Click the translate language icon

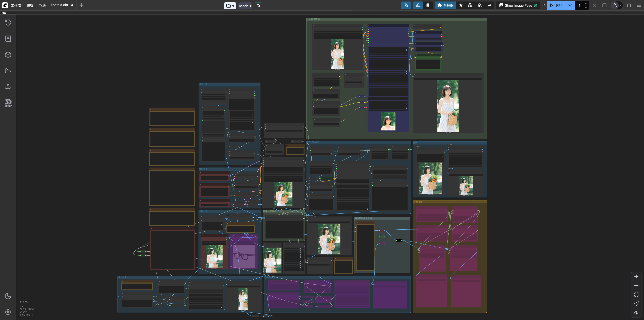[406, 6]
